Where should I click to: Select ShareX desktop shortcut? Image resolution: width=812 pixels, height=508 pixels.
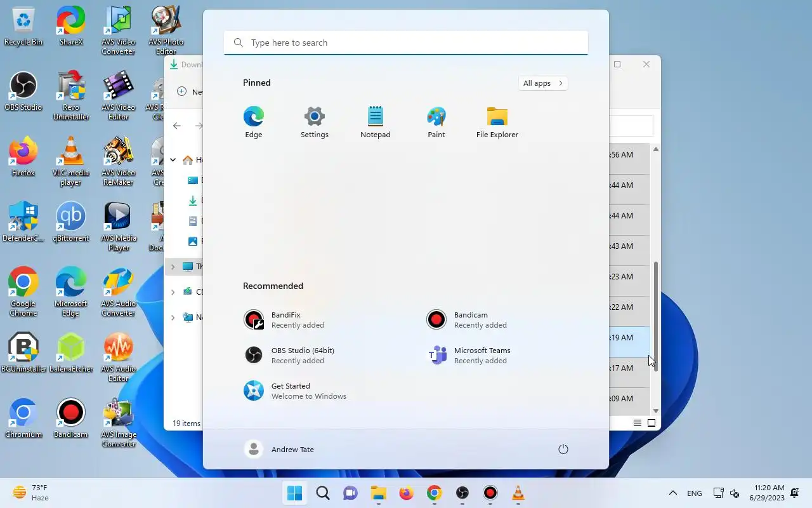point(70,27)
